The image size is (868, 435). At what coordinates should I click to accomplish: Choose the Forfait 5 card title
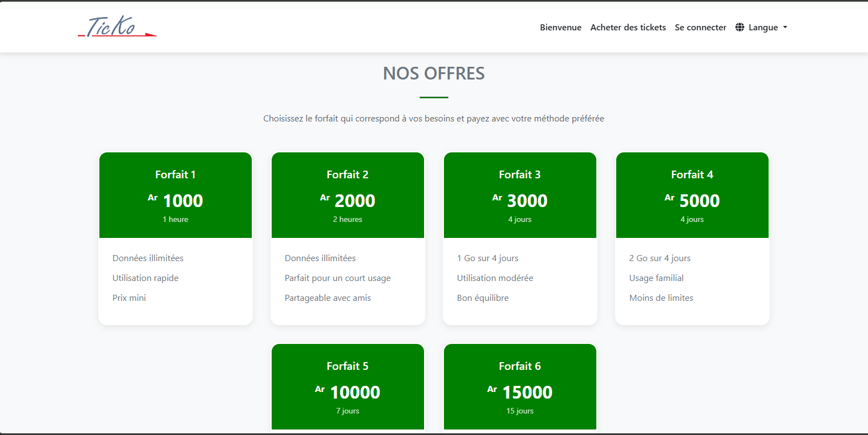347,366
